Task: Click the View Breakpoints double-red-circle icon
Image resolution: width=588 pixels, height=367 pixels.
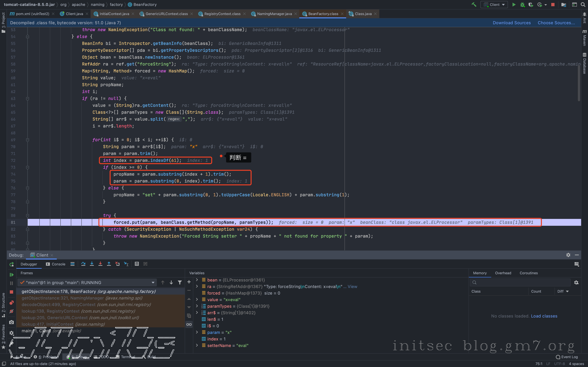Action: [11, 303]
